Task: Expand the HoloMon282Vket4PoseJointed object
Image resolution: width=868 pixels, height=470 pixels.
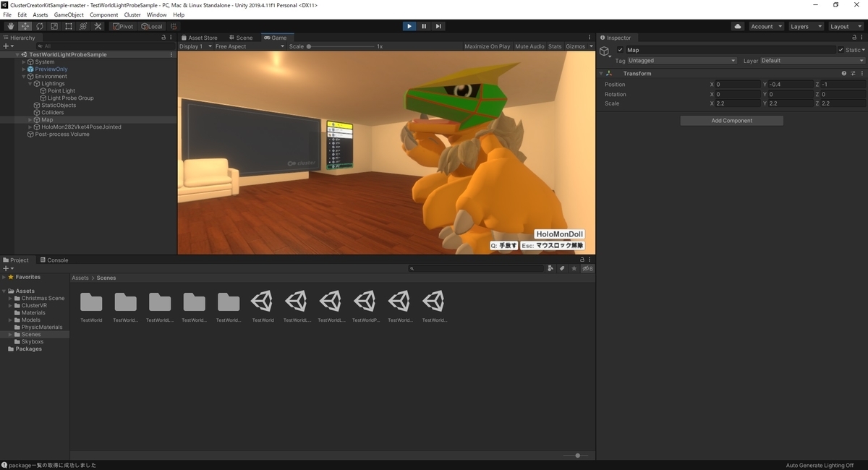Action: pos(30,127)
